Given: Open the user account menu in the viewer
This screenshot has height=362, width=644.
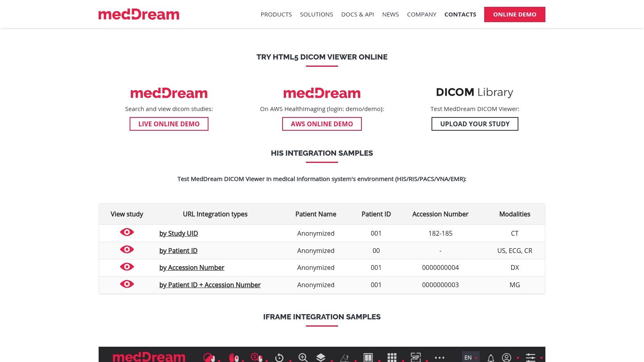Looking at the screenshot, I should pos(506,357).
